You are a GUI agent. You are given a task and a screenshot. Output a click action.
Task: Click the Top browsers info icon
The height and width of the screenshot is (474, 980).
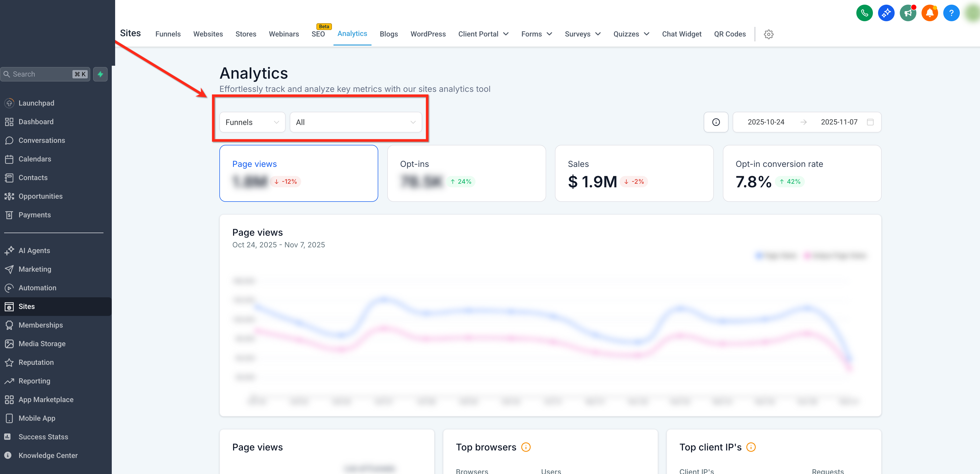tap(526, 447)
